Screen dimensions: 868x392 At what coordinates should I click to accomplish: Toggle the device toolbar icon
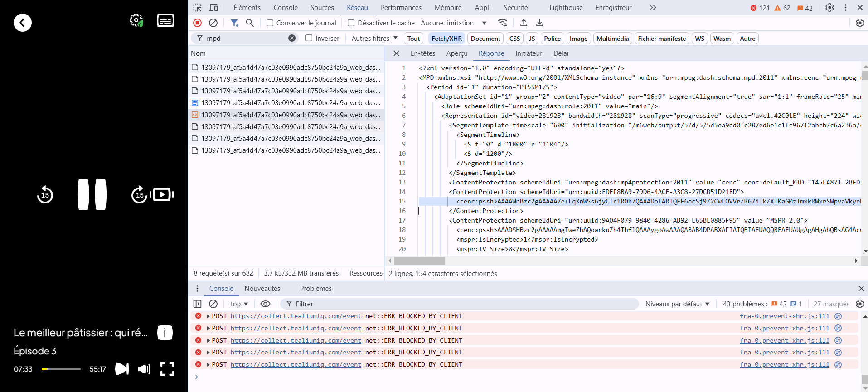coord(213,8)
